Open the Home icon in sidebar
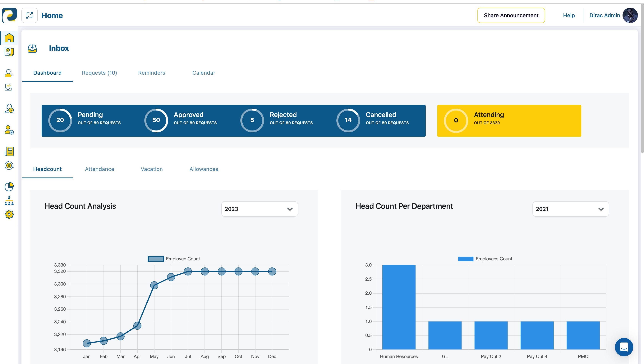The image size is (644, 364). coord(9,38)
